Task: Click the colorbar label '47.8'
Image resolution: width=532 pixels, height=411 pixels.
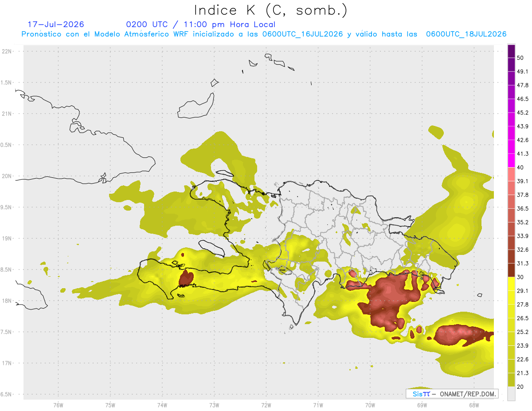Action: coord(523,85)
